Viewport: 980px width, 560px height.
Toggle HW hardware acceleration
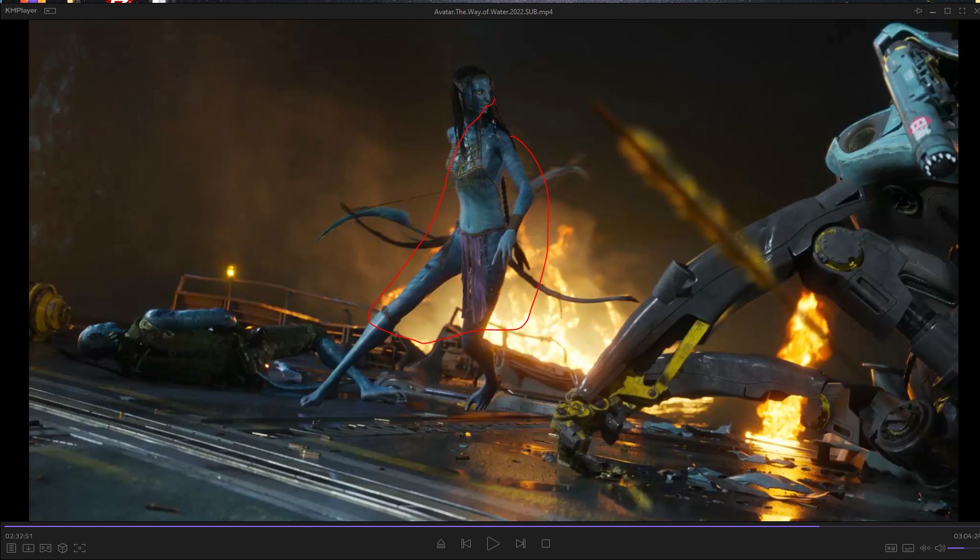891,548
